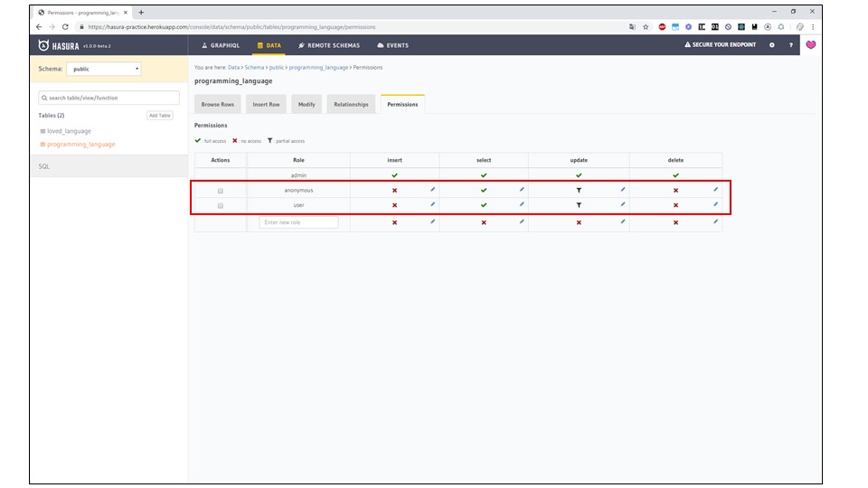Image resolution: width=868 pixels, height=488 pixels.
Task: Click Schema breadcrumb link
Action: [x=254, y=68]
